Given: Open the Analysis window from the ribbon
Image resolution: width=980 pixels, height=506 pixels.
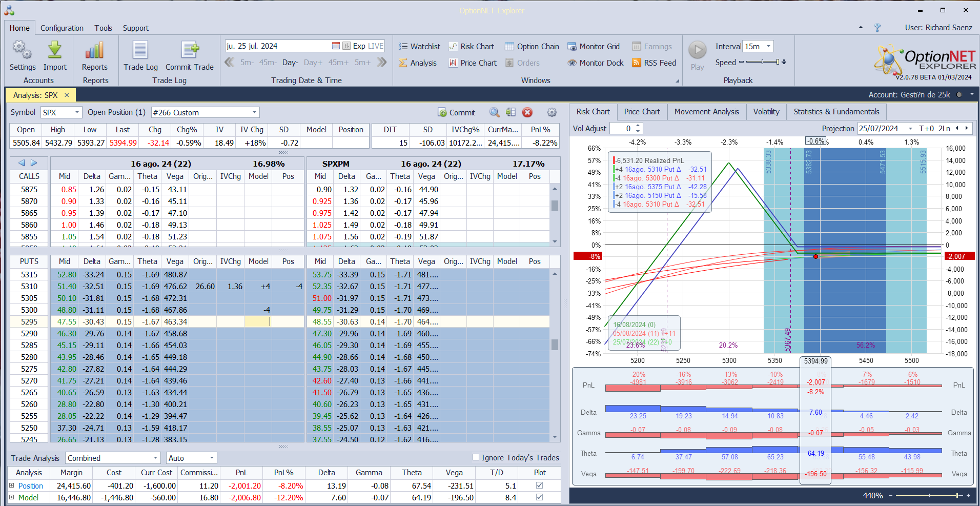Looking at the screenshot, I should [x=418, y=63].
